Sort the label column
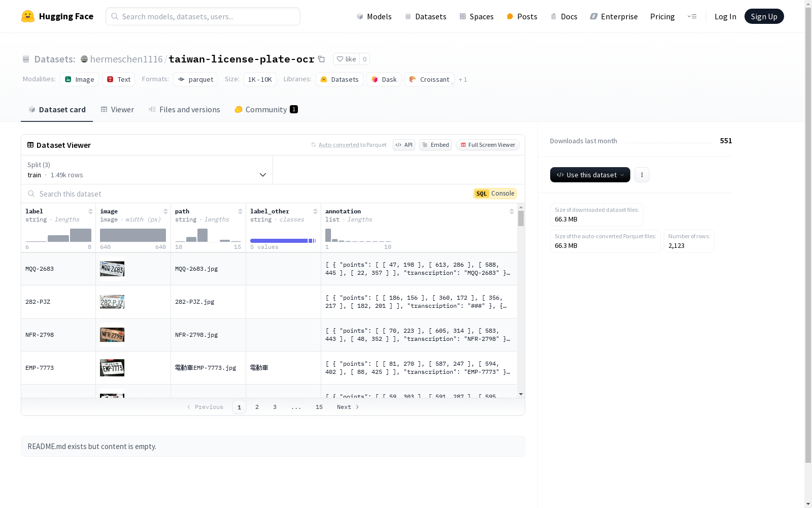 coord(90,211)
